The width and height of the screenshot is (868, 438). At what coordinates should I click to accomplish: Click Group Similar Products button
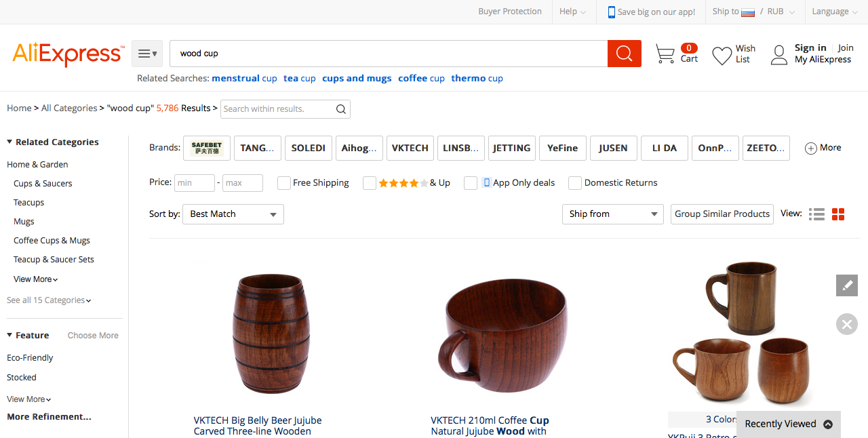point(722,214)
